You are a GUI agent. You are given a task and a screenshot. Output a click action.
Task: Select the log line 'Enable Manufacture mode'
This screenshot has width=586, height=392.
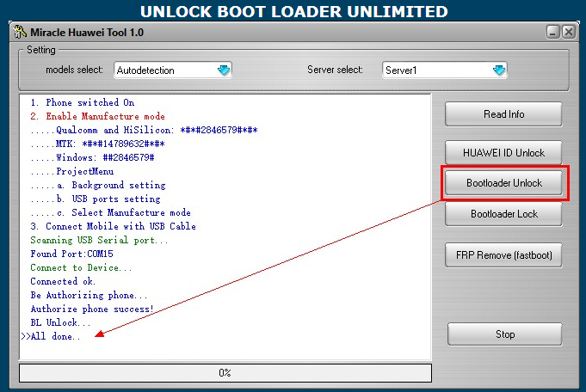tap(97, 116)
